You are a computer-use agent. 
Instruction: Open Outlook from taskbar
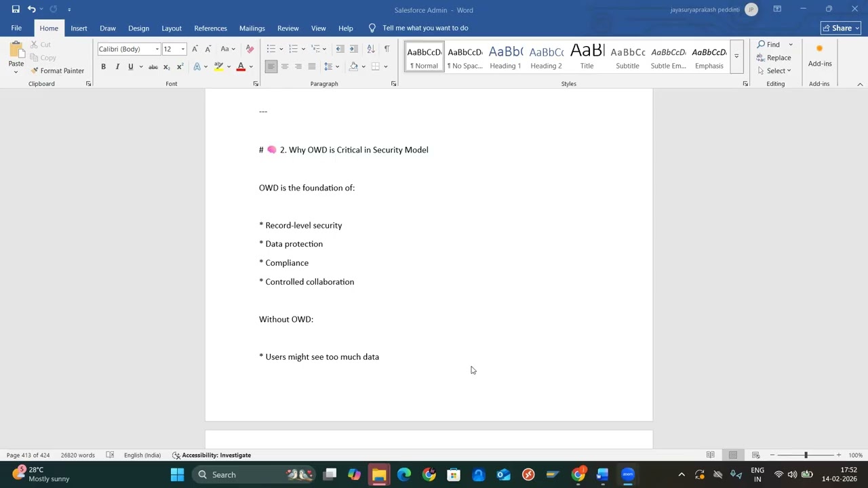pyautogui.click(x=503, y=474)
